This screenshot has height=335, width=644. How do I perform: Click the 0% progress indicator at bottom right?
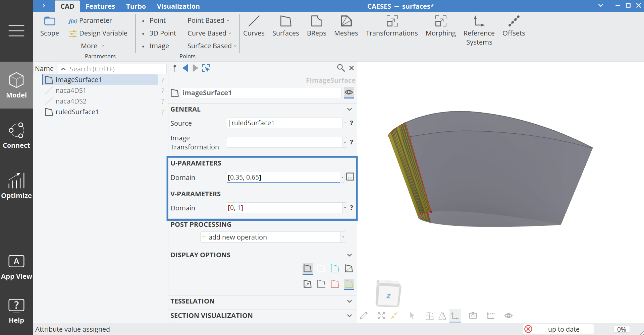621,329
